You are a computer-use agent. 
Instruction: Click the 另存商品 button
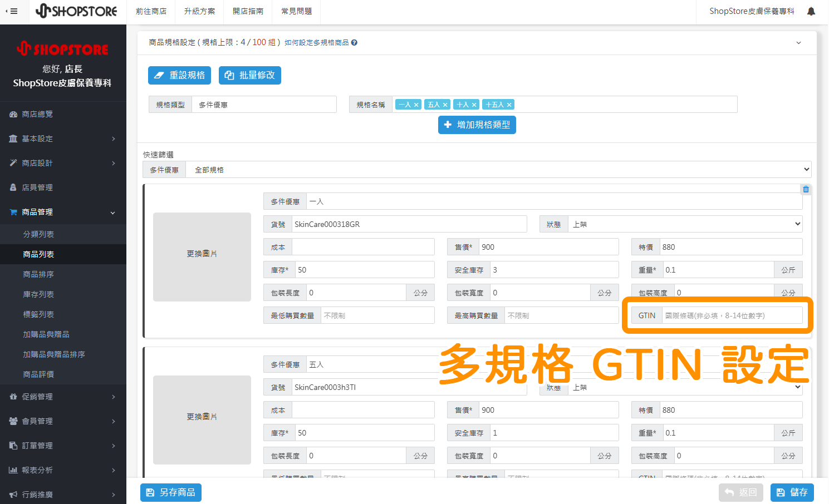coord(171,492)
